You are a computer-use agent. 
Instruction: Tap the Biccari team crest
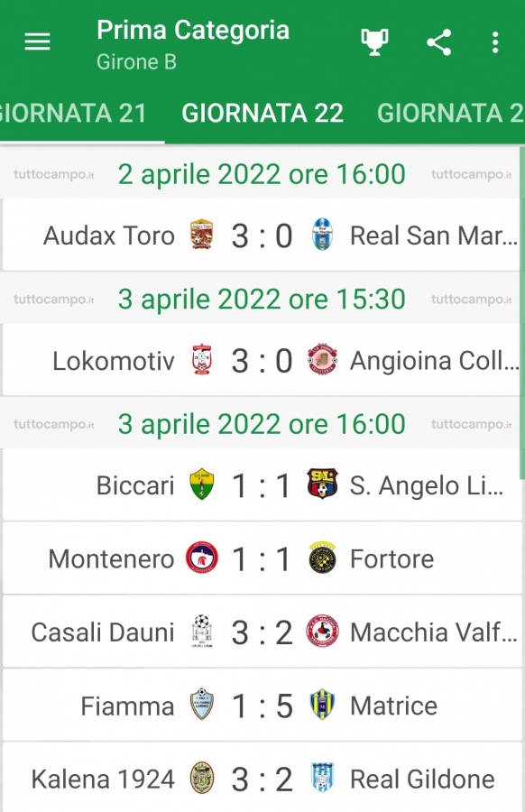click(201, 484)
